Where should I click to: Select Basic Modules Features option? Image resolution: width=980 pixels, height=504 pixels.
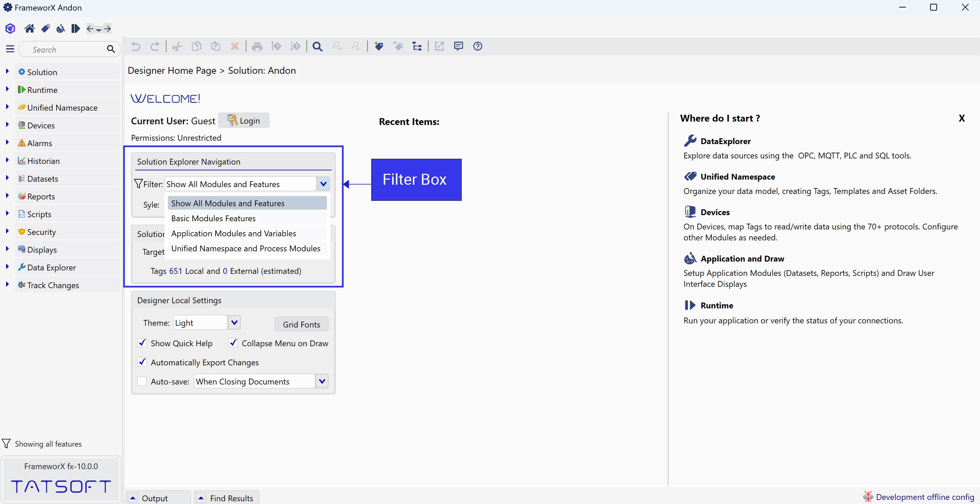pyautogui.click(x=247, y=218)
